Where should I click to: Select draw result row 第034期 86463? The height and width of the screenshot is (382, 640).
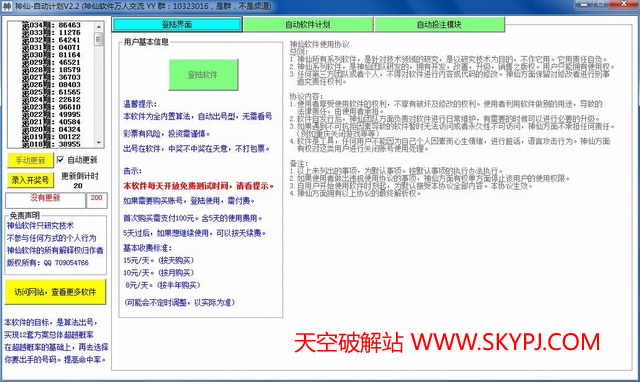click(51, 25)
